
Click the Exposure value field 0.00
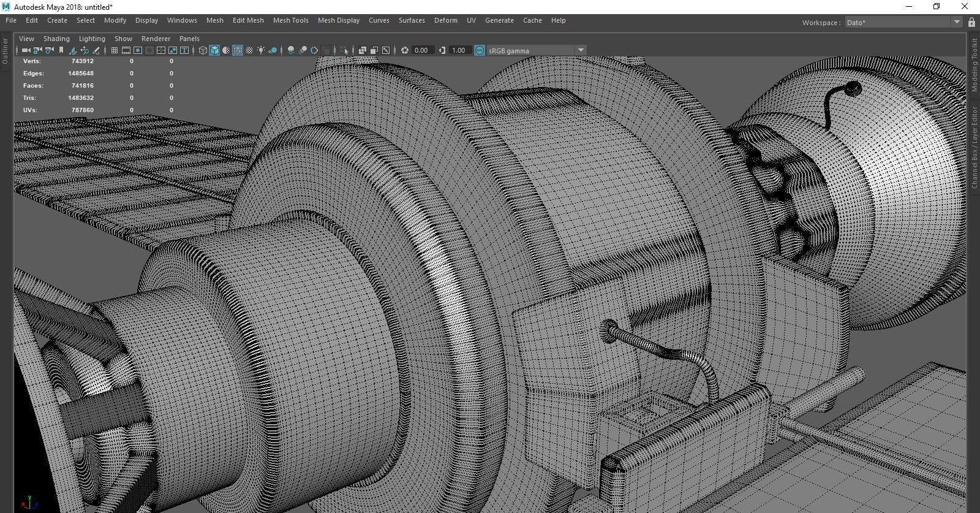click(422, 50)
